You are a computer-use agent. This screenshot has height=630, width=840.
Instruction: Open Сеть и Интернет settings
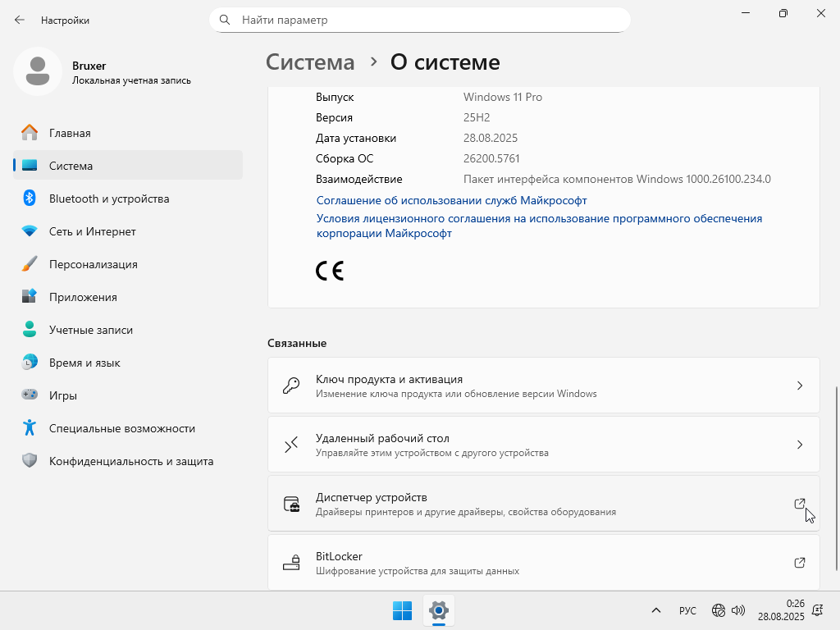point(92,231)
